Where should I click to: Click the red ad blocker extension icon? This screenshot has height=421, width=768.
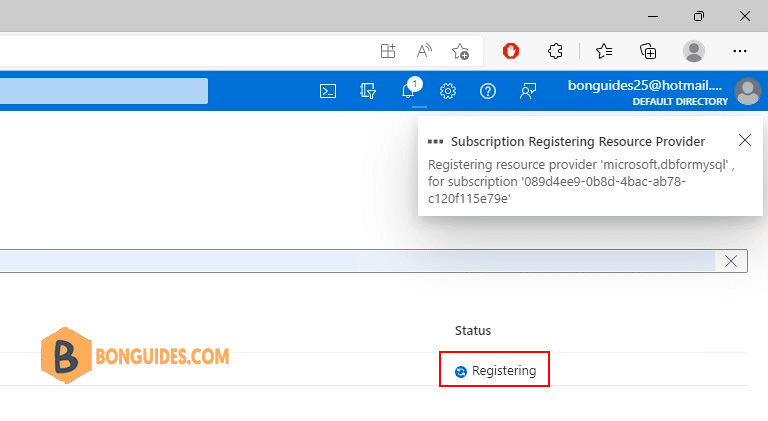[x=511, y=51]
